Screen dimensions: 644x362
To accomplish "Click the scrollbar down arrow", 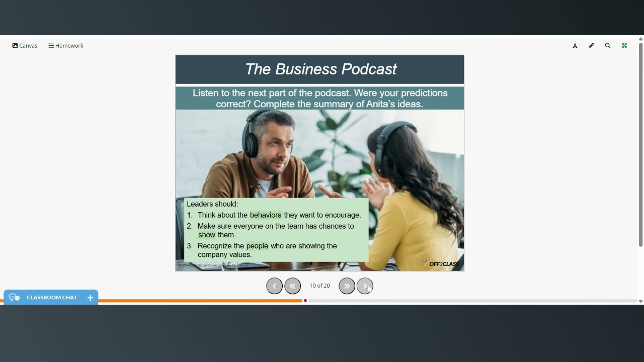I will 640,301.
